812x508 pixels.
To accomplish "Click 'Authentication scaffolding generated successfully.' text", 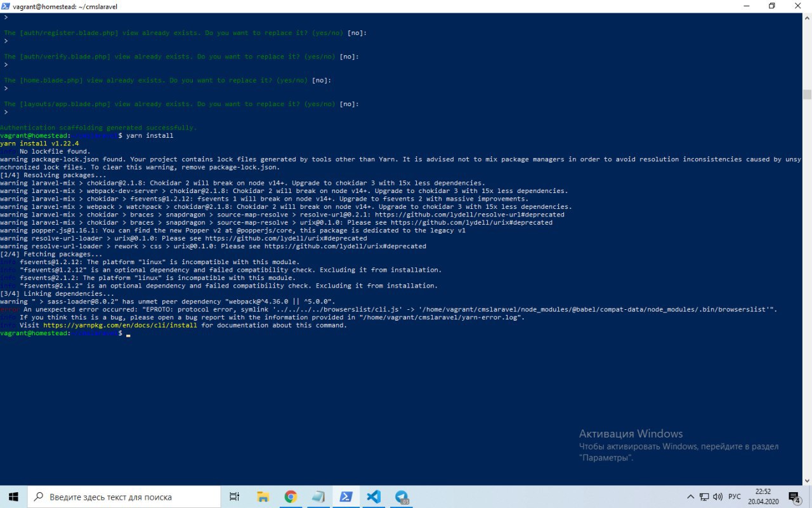I will click(98, 128).
